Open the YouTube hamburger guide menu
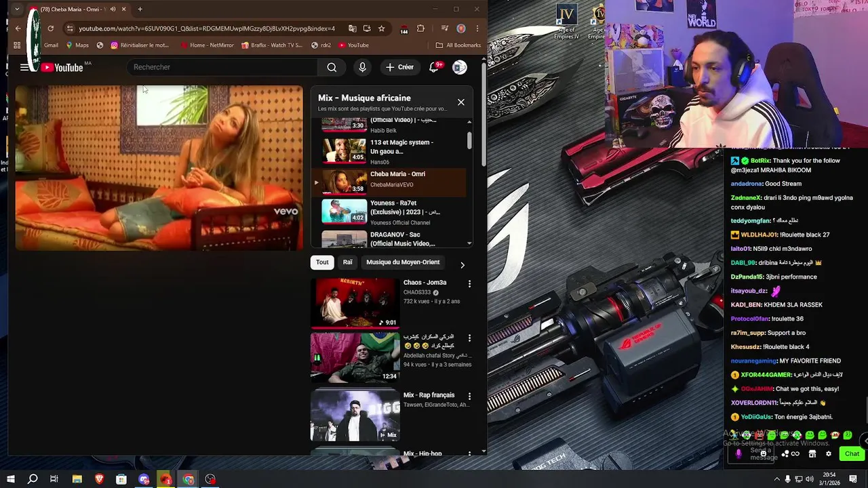The height and width of the screenshot is (488, 868). (x=24, y=67)
